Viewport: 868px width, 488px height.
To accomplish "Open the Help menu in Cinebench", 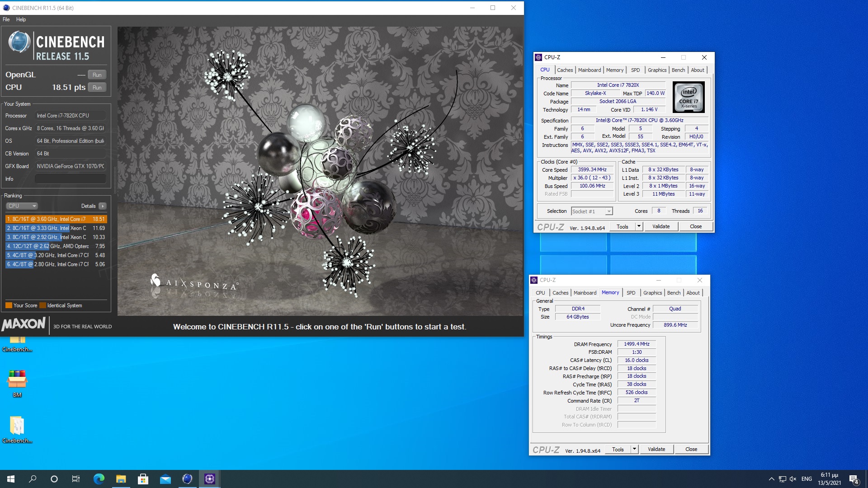I will click(x=21, y=19).
